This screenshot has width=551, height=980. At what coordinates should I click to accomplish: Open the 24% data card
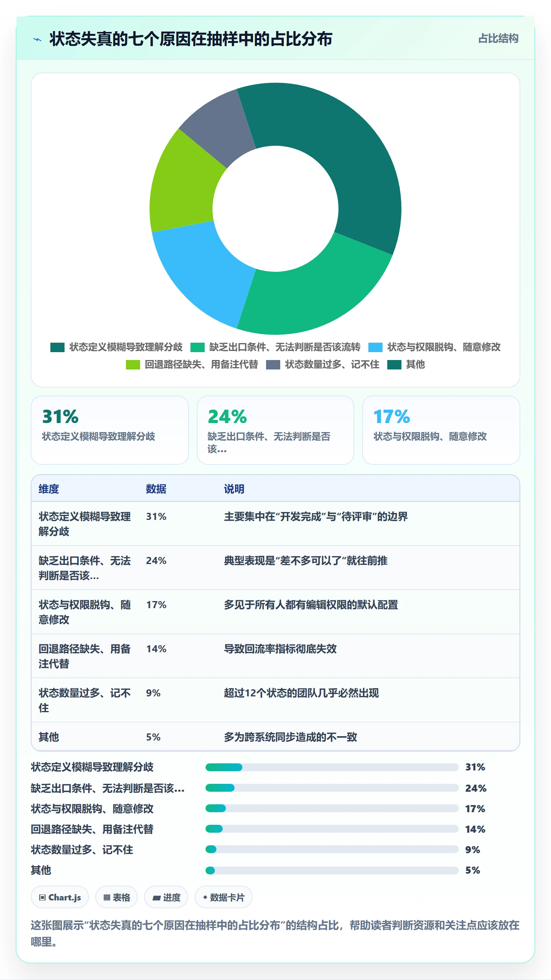click(275, 430)
